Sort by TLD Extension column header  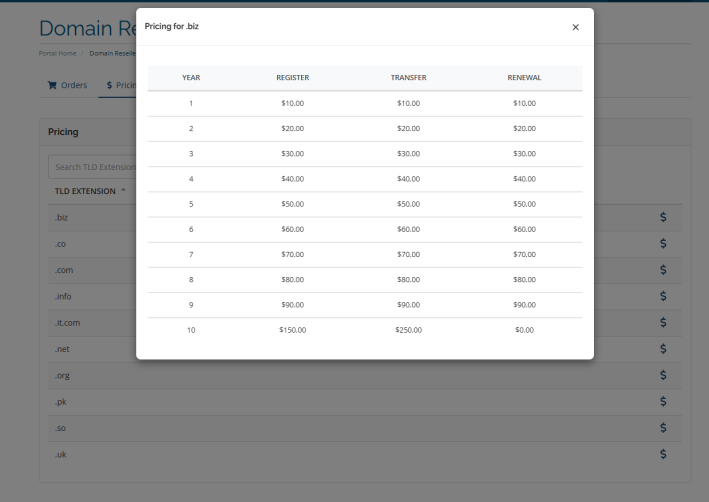[x=86, y=191]
